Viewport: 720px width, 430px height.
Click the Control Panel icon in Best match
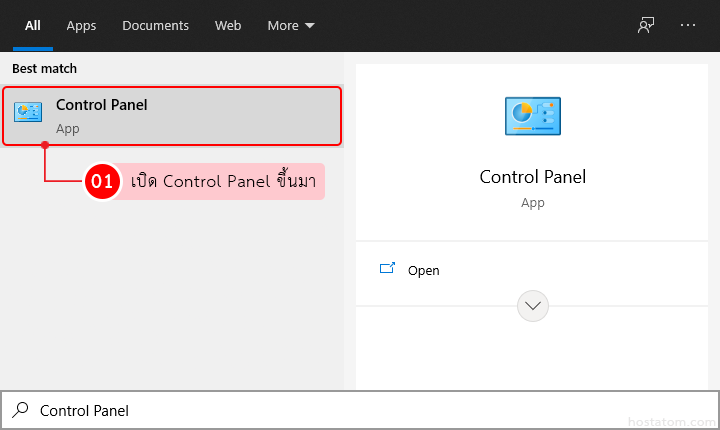(x=28, y=114)
